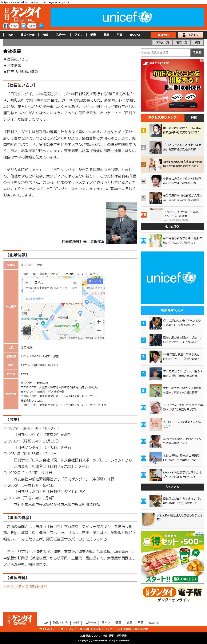The height and width of the screenshot is (644, 207).
Task: Click the Subway 昼得セット ad banner
Action: click(172, 557)
